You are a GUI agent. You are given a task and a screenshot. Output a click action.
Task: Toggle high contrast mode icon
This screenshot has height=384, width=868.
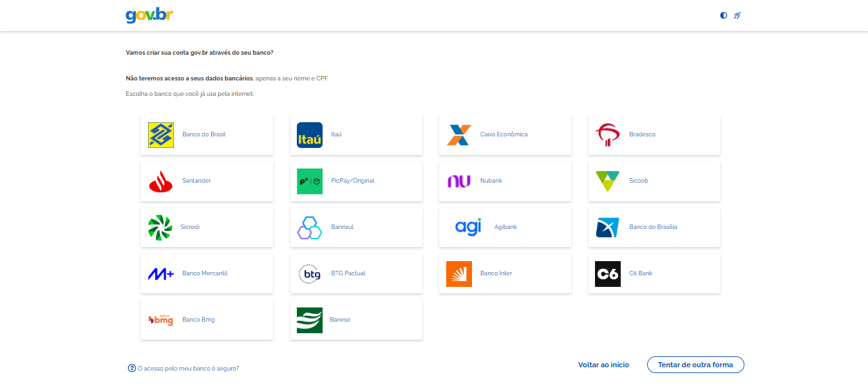pyautogui.click(x=723, y=15)
